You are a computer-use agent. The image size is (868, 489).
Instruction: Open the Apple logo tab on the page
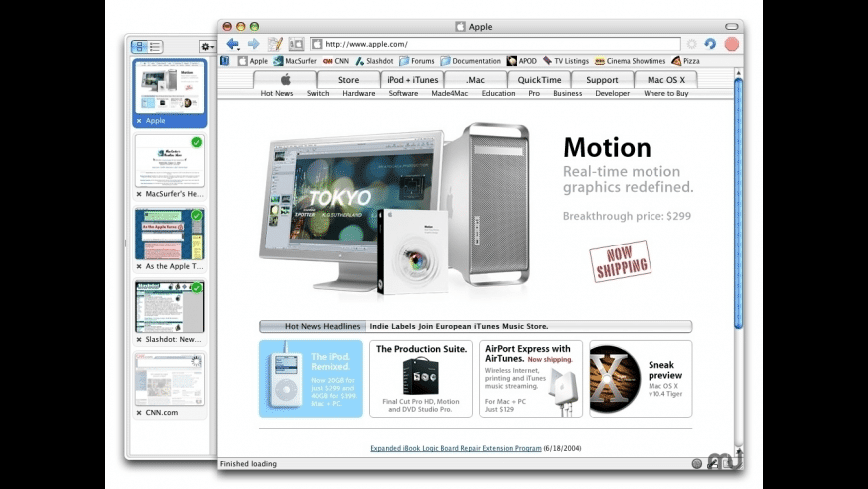pyautogui.click(x=285, y=79)
